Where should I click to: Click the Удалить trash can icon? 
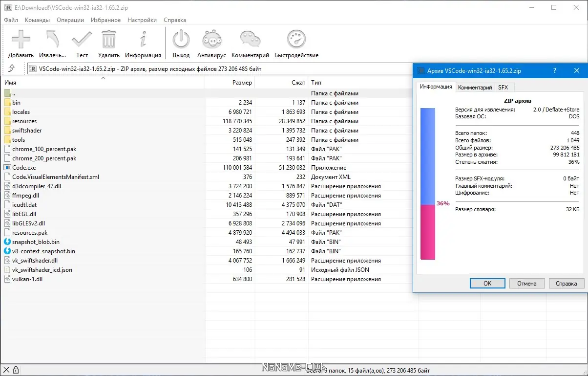[x=109, y=39]
